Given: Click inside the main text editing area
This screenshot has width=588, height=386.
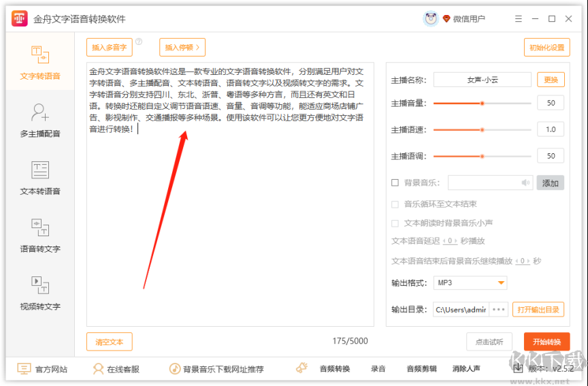Looking at the screenshot, I should (230, 194).
